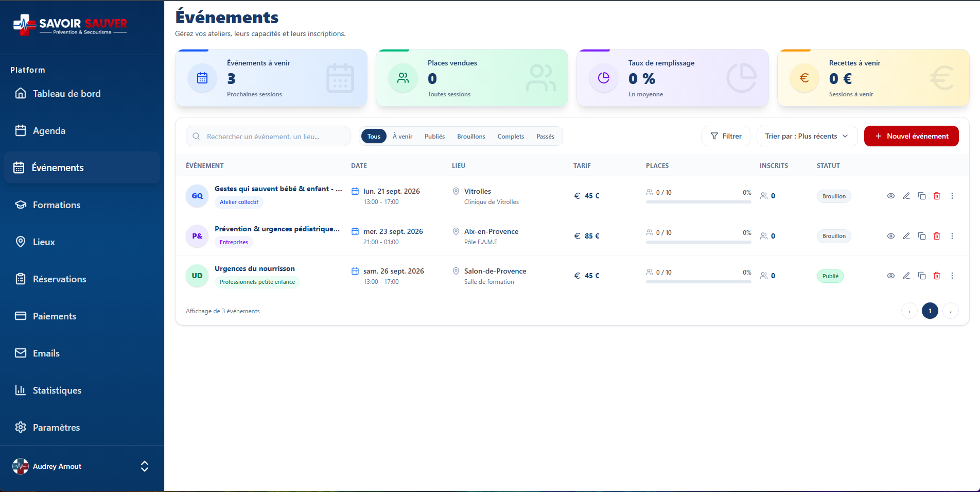Open the Emails section
The image size is (980, 492).
coord(82,353)
